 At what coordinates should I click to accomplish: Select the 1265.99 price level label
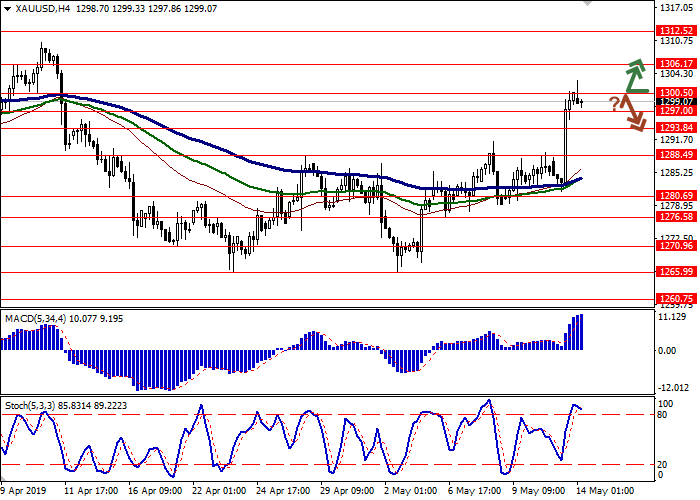pos(677,271)
